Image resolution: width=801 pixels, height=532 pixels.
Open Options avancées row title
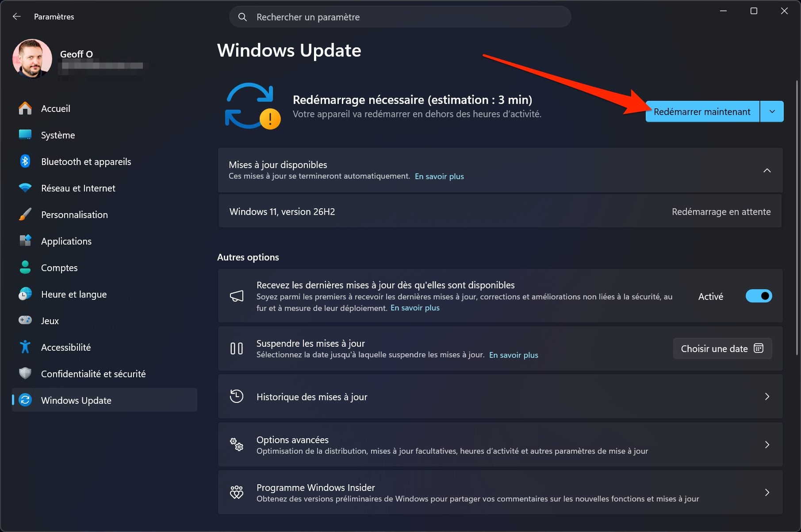[x=292, y=440]
